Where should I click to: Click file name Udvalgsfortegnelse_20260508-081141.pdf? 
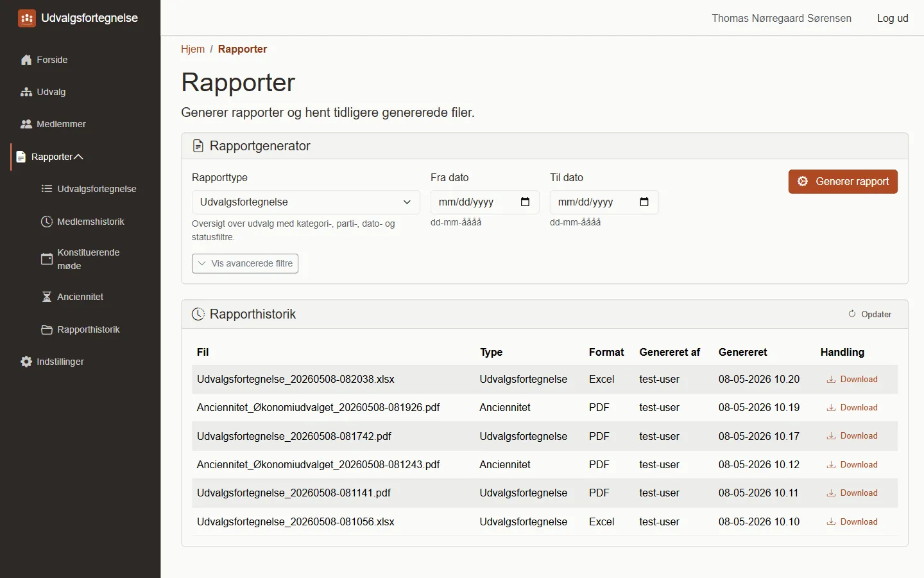294,493
